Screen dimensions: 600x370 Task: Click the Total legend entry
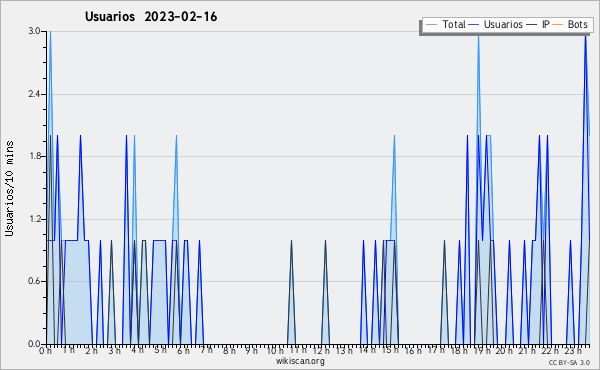click(445, 24)
